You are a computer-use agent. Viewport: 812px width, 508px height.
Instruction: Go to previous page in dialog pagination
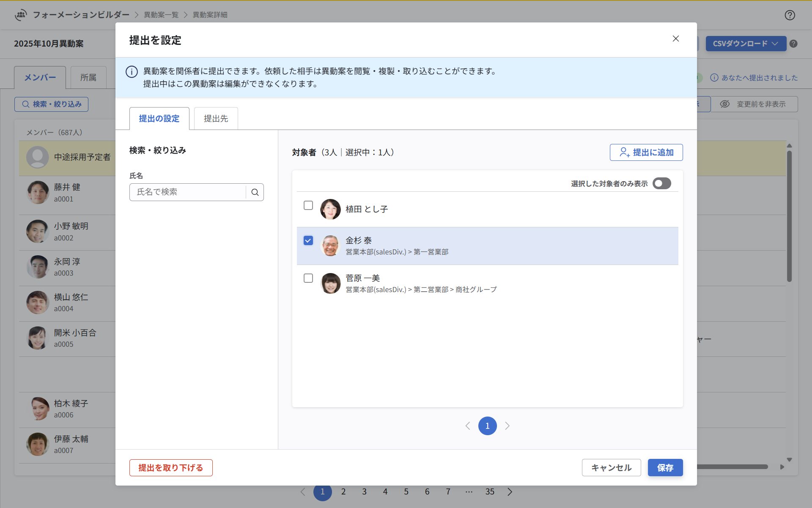468,426
